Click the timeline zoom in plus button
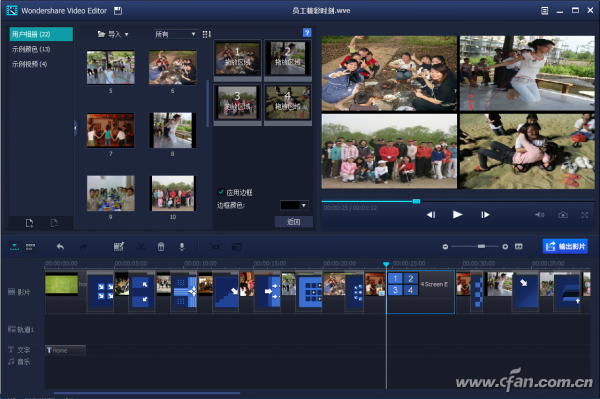 [x=505, y=247]
